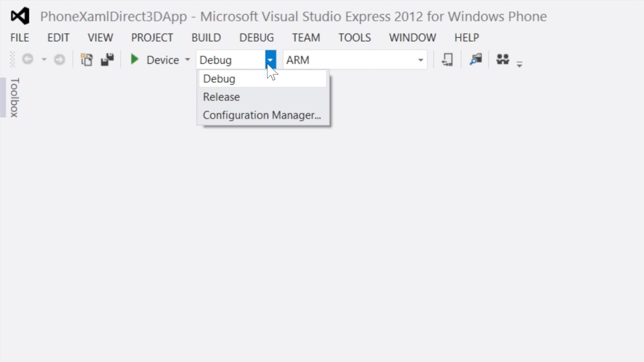Click the Navigate Forward icon
Image resolution: width=644 pixels, height=362 pixels.
pyautogui.click(x=59, y=59)
